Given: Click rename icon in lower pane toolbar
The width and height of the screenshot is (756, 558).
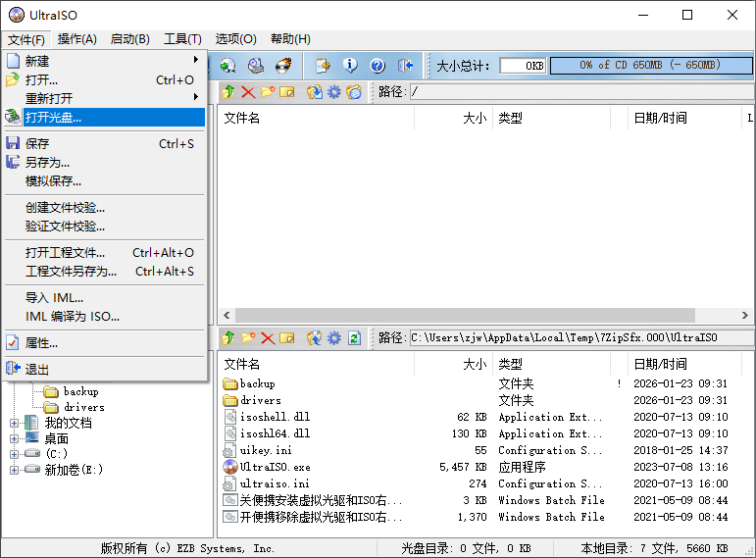Looking at the screenshot, I should (x=287, y=338).
